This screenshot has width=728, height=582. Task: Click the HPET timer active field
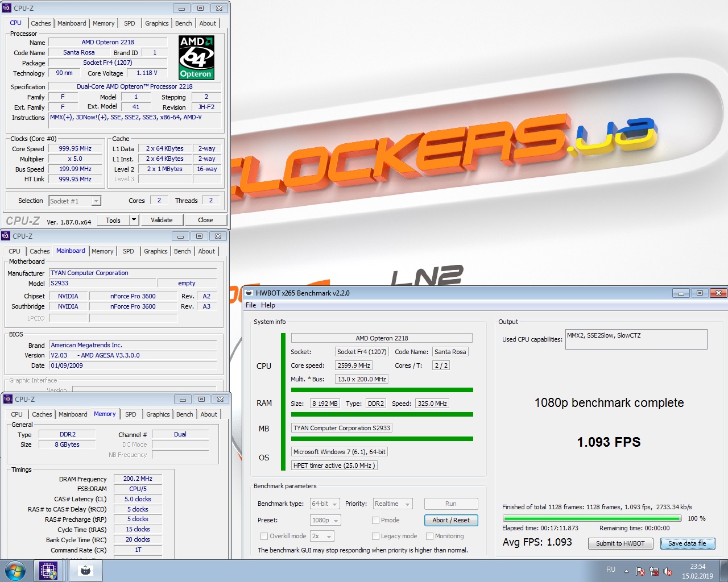point(334,465)
